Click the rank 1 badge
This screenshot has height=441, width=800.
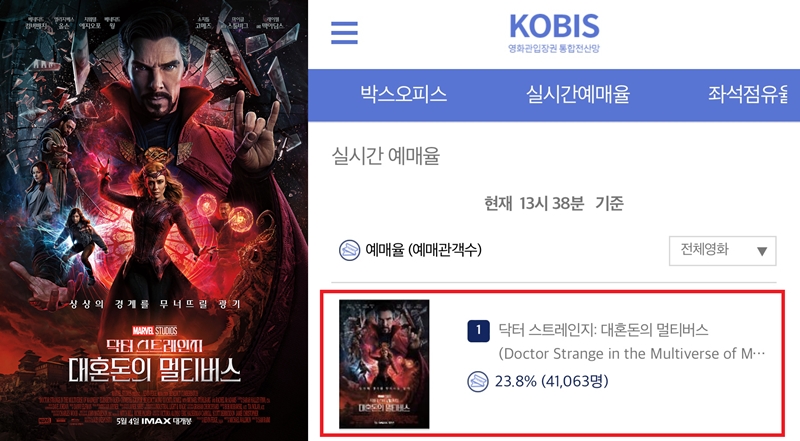(x=479, y=331)
